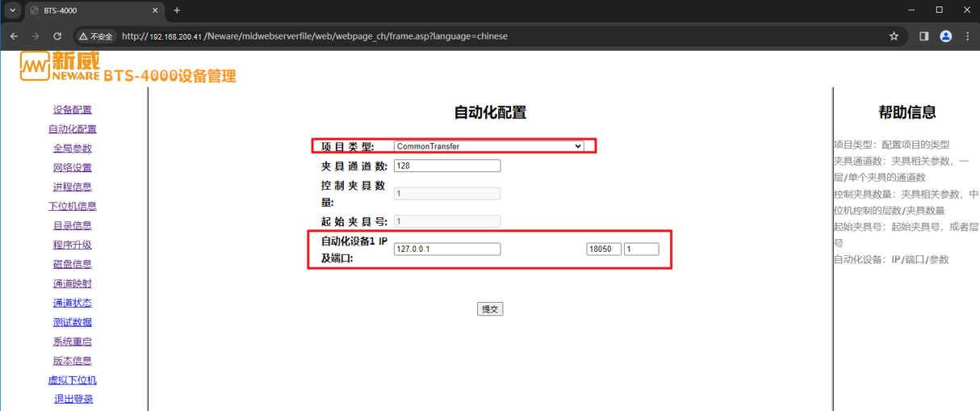The image size is (980, 411).
Task: Click the address bar URL
Action: pyautogui.click(x=315, y=36)
